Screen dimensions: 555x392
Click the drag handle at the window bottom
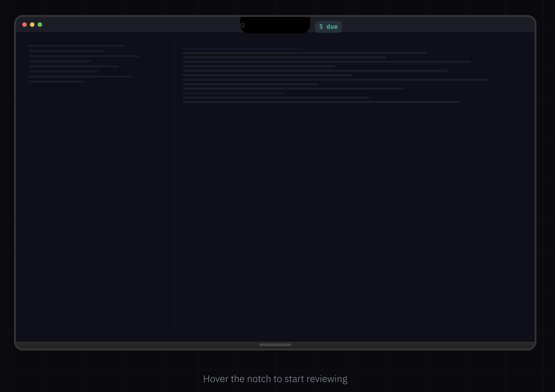275,345
